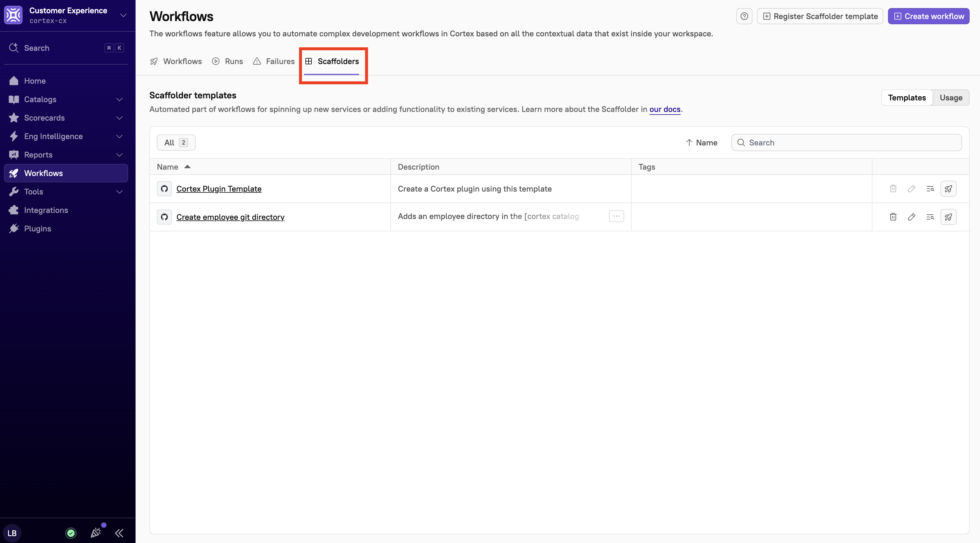Expand the Scorecards sidebar section
This screenshot has width=980, height=543.
119,118
